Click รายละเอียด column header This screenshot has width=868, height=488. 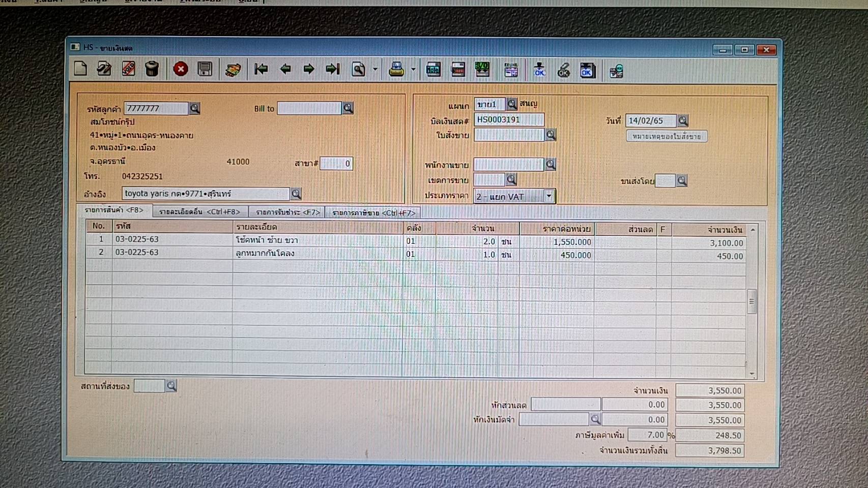tap(318, 227)
